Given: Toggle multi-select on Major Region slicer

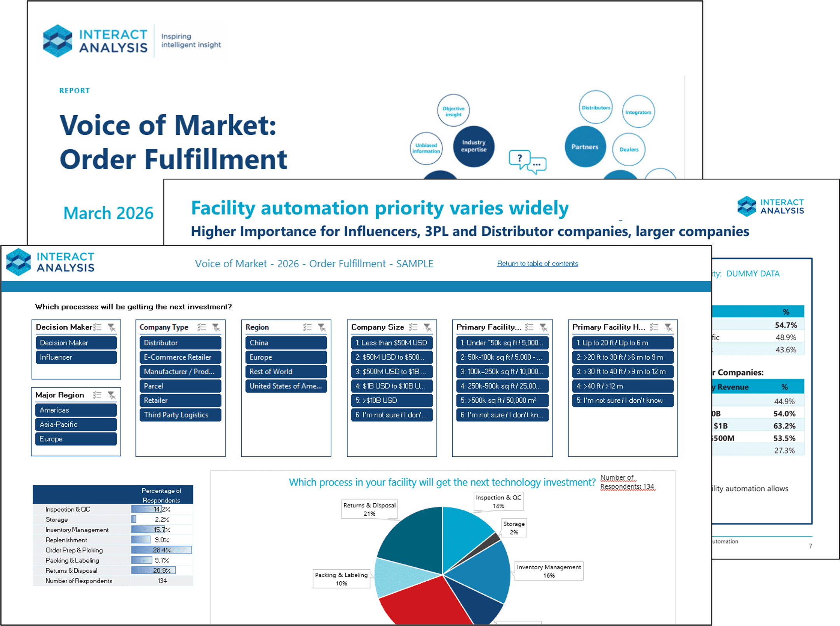Looking at the screenshot, I should click(97, 395).
